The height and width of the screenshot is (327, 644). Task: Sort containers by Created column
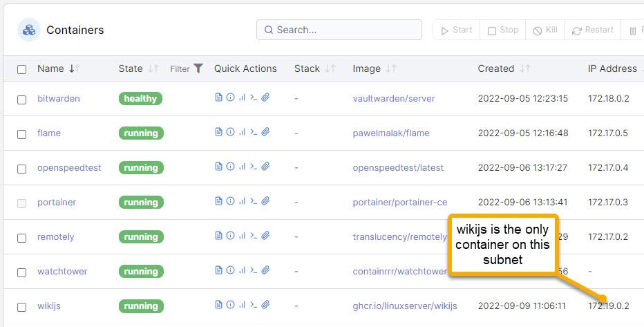(x=495, y=68)
